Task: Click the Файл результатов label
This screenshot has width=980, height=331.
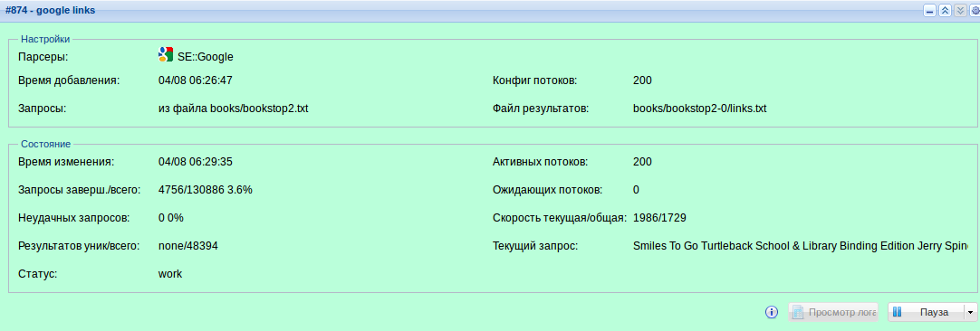Action: [542, 109]
